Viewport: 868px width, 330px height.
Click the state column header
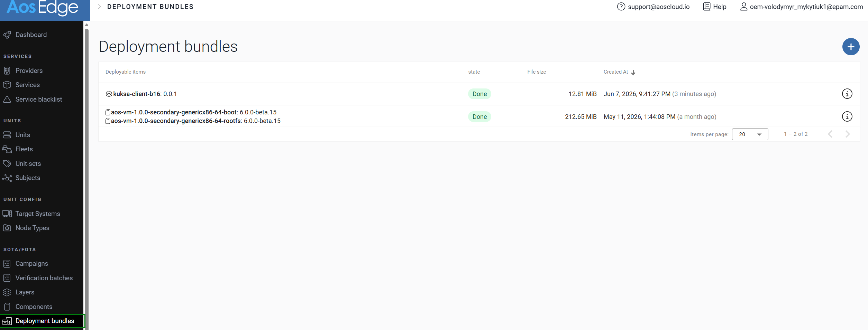pos(474,72)
